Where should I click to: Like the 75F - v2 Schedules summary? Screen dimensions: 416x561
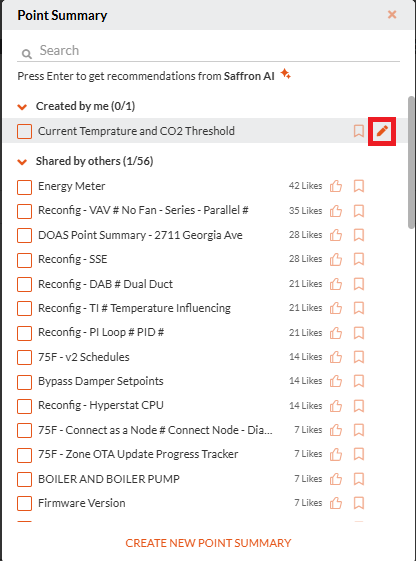336,357
